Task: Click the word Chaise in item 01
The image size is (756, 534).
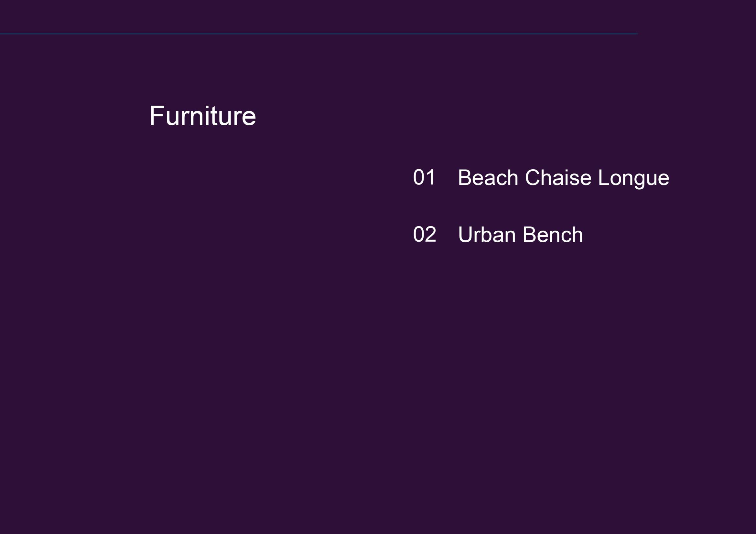Action: (x=558, y=178)
